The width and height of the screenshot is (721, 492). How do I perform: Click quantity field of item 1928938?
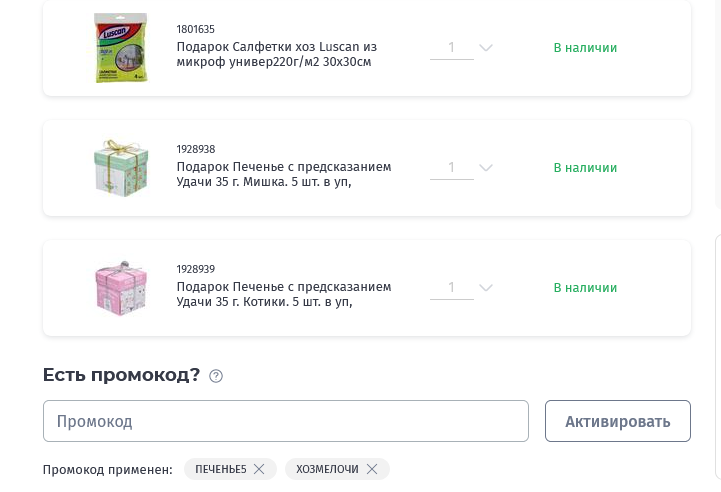(x=452, y=168)
